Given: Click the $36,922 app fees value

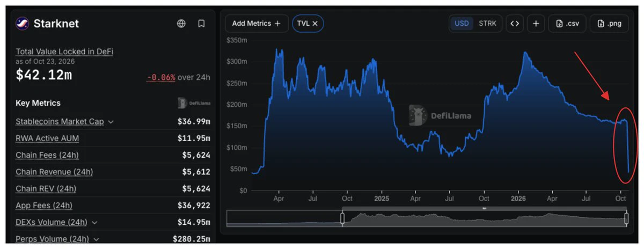Looking at the screenshot, I should click(194, 205).
